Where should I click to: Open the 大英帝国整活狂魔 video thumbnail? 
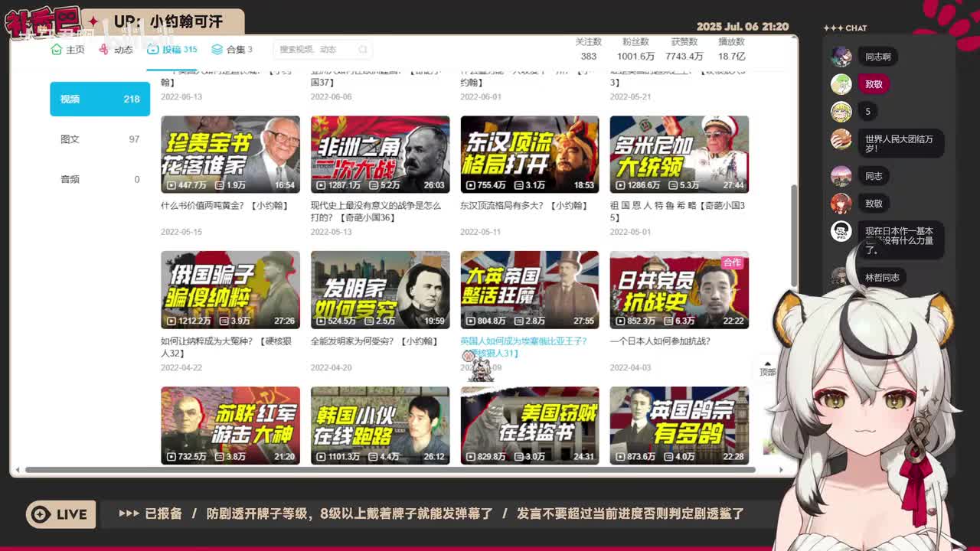(x=530, y=290)
